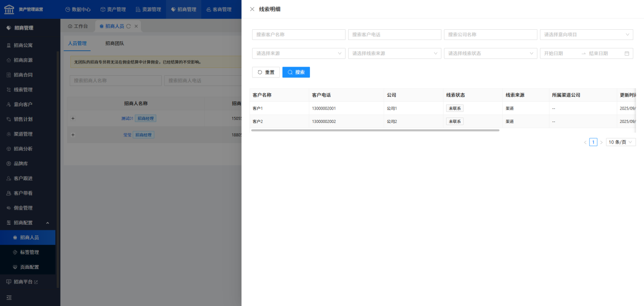
Task: Click the 线索状态 column header
Action: 473,95
